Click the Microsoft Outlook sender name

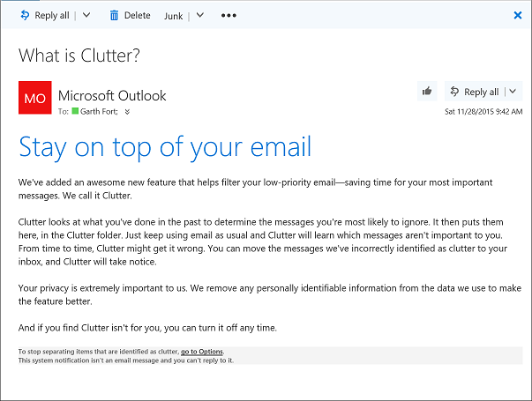pos(112,95)
